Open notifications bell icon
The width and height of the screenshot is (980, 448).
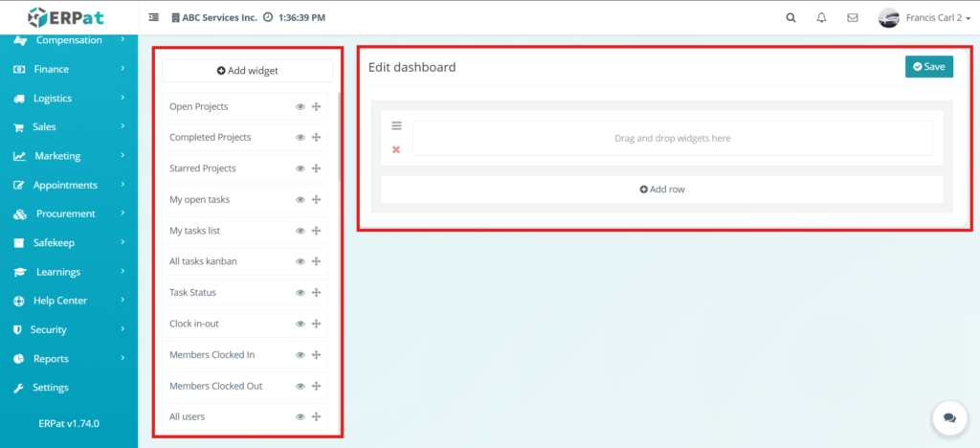(x=821, y=18)
